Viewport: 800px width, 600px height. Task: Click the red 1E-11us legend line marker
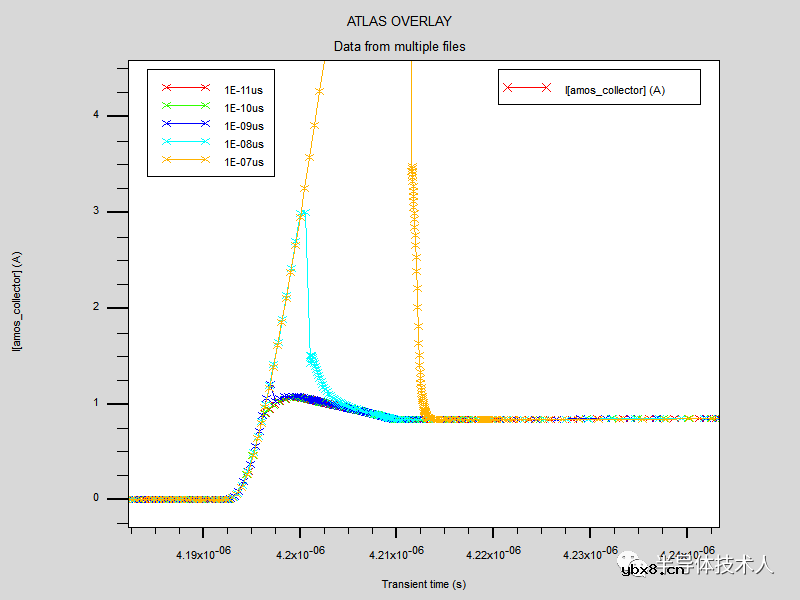(x=185, y=88)
